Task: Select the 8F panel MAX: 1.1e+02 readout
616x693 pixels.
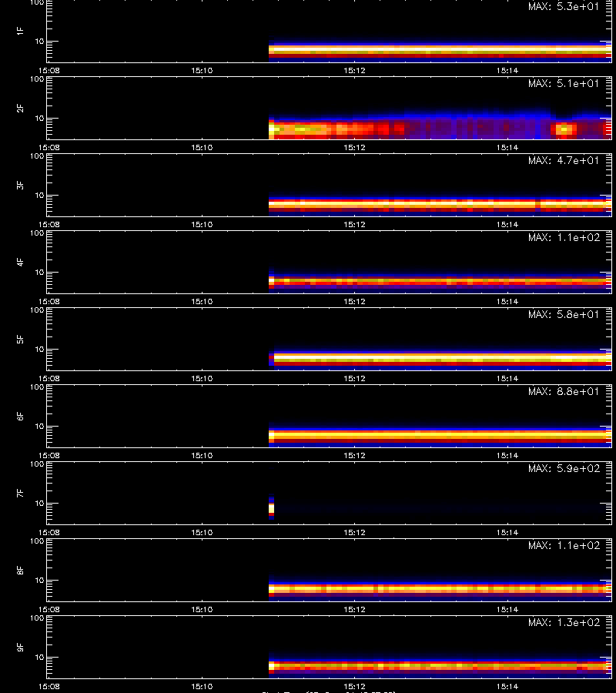Action: (564, 545)
